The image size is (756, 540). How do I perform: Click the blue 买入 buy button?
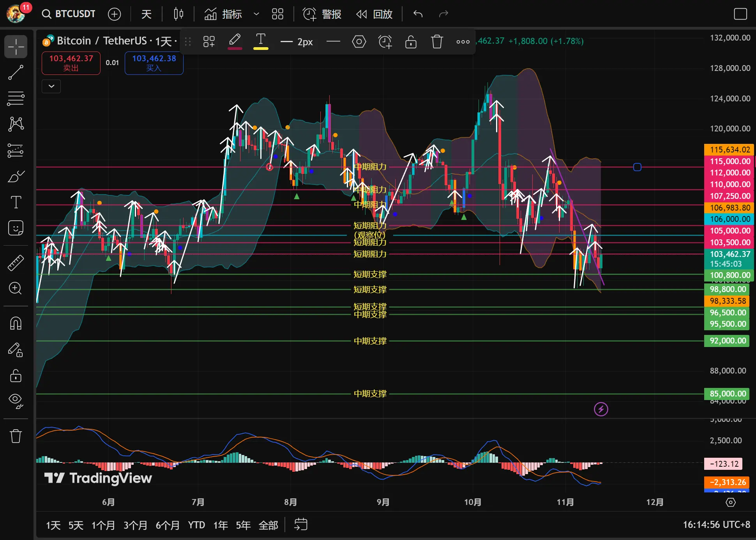pos(154,63)
